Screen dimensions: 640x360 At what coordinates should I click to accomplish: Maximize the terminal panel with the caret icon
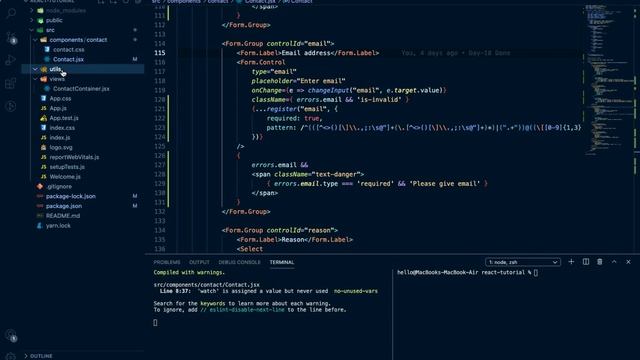[x=614, y=262]
